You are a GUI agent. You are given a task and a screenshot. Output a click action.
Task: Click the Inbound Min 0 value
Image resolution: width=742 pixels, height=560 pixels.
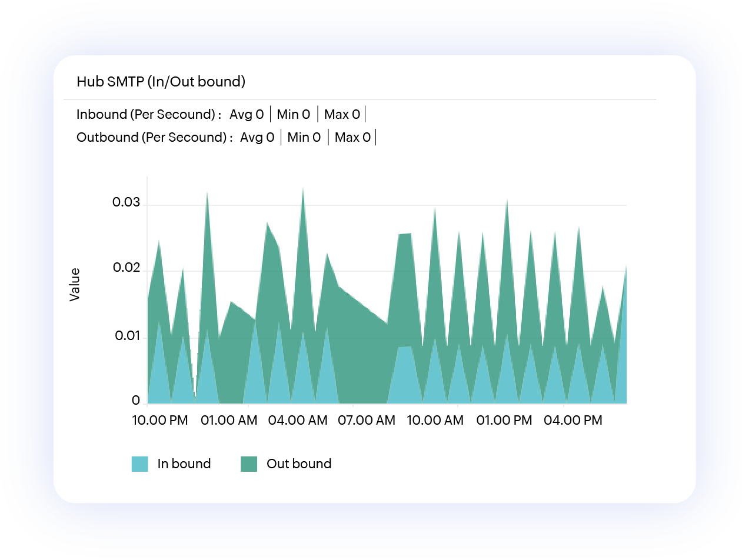click(x=294, y=114)
